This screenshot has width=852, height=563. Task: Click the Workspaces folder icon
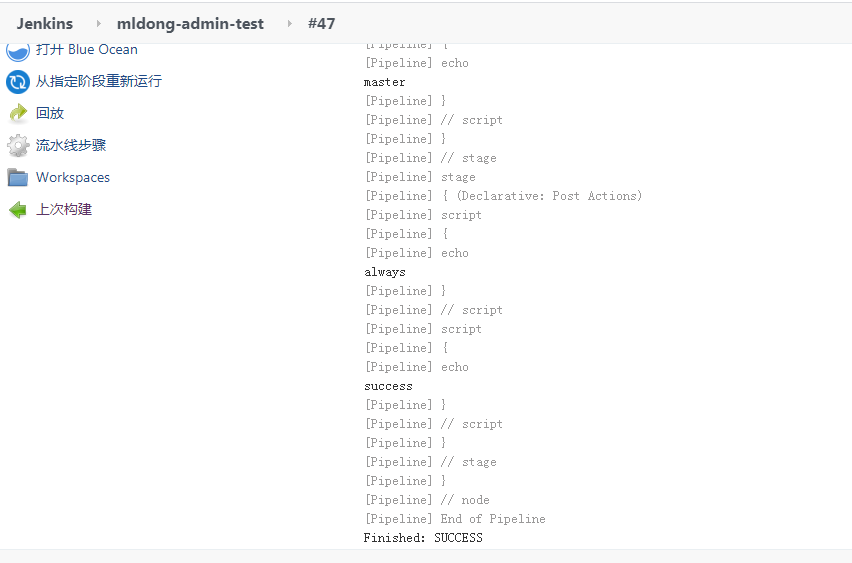(18, 178)
